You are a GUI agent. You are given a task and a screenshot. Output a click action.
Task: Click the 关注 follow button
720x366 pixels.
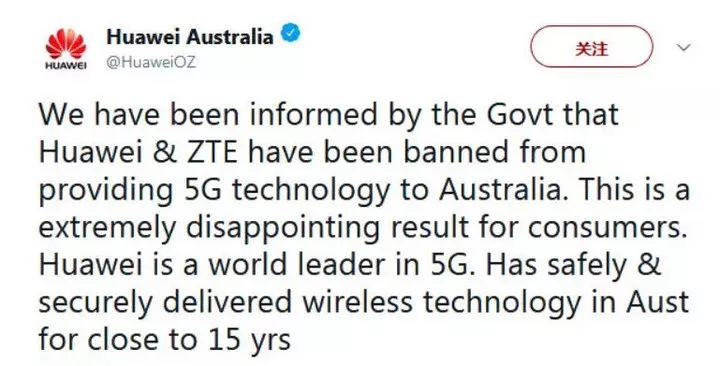(591, 47)
